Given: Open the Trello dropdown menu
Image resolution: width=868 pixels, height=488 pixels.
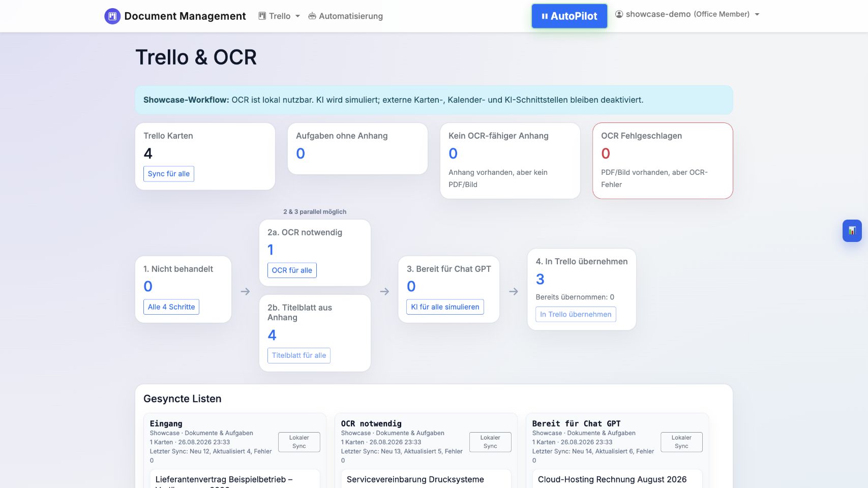Looking at the screenshot, I should click(279, 16).
